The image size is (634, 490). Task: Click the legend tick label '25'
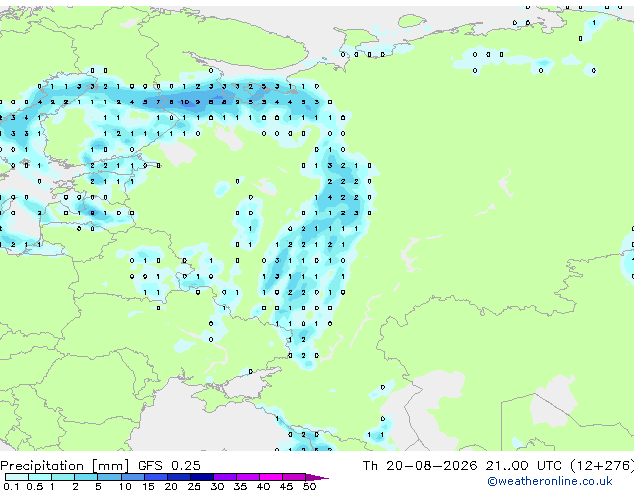click(194, 486)
